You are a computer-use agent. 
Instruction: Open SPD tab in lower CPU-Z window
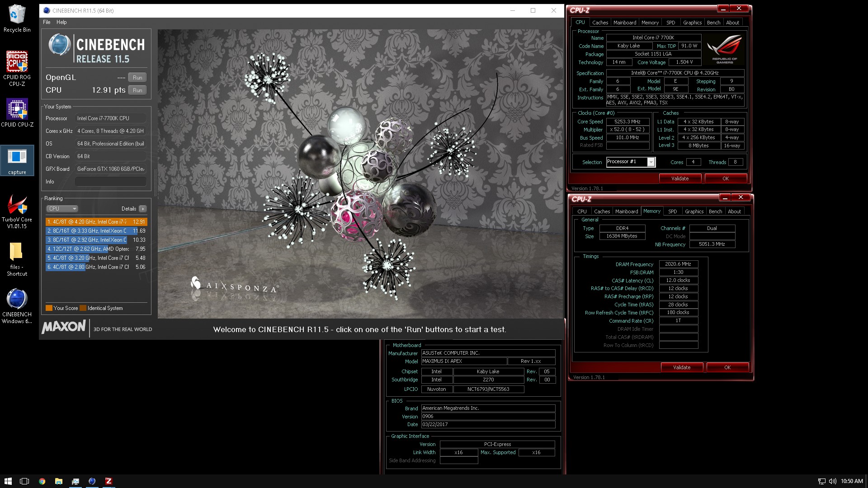coord(673,211)
